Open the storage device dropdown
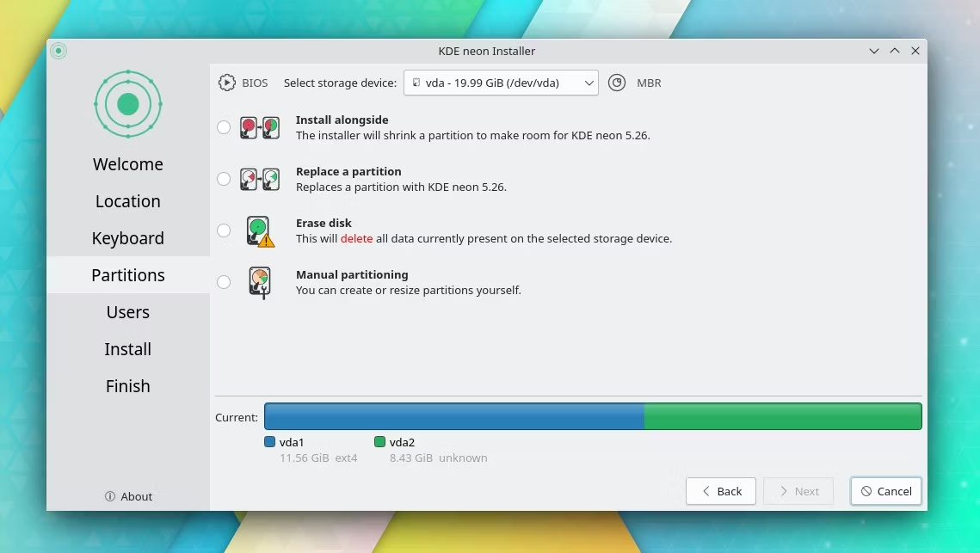 (x=501, y=83)
